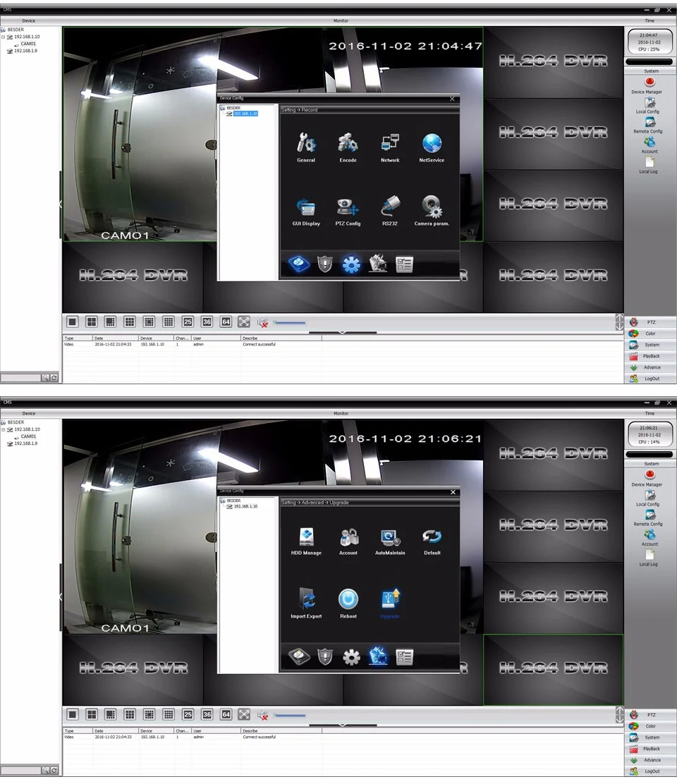Collapse 192.168.1.10 tree node in 21:04:47 window
Image resolution: width=677 pixels, height=784 pixels.
[x=3, y=37]
